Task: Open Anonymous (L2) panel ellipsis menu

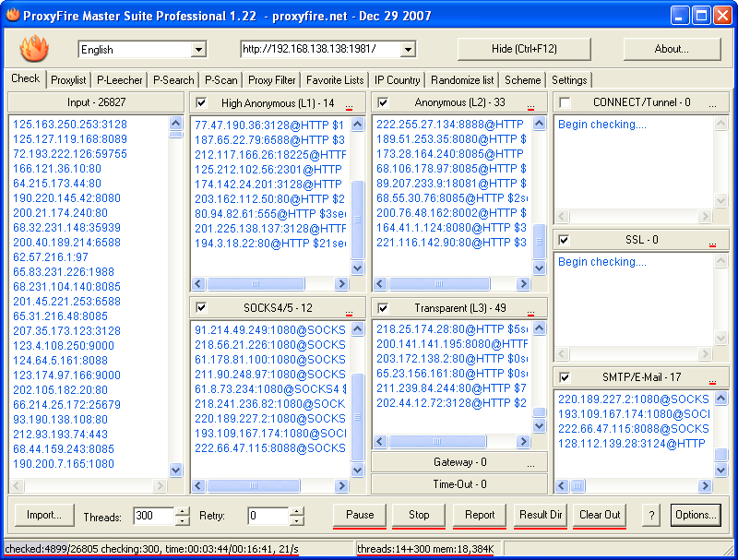Action: (531, 104)
